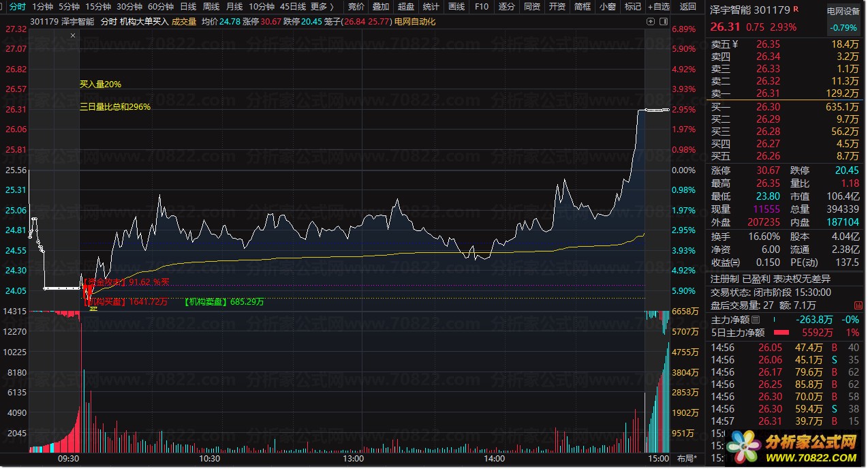Image resolution: width=868 pixels, height=469 pixels.
Task: Select the 买一 26.30 order row
Action: (x=785, y=107)
